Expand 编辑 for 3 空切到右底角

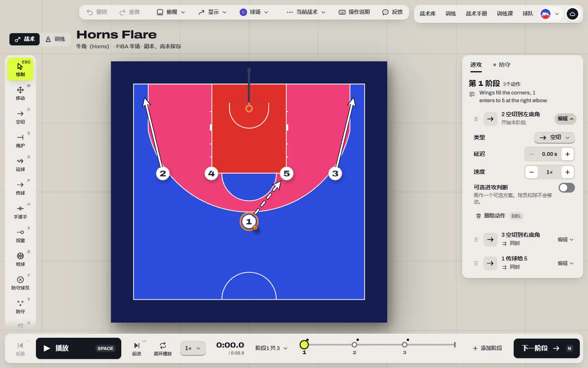566,240
